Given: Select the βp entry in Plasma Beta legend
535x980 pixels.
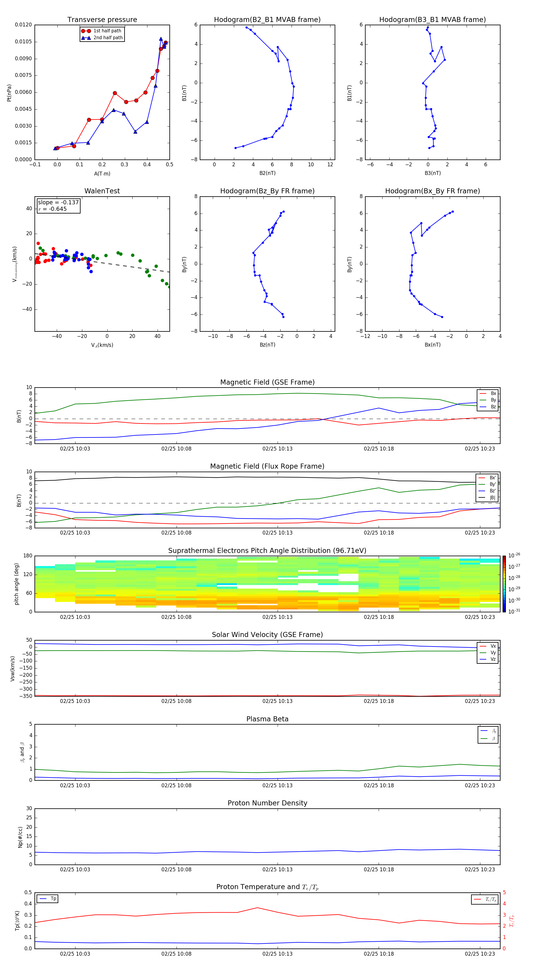Looking at the screenshot, I should (489, 731).
